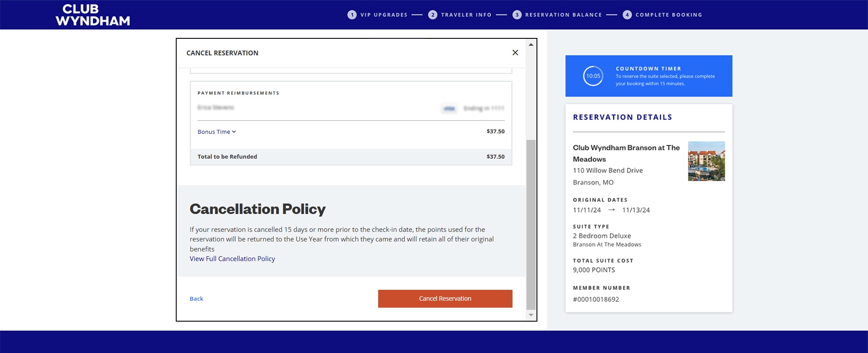
Task: Click the check-out date 11/13/24
Action: [x=636, y=210]
